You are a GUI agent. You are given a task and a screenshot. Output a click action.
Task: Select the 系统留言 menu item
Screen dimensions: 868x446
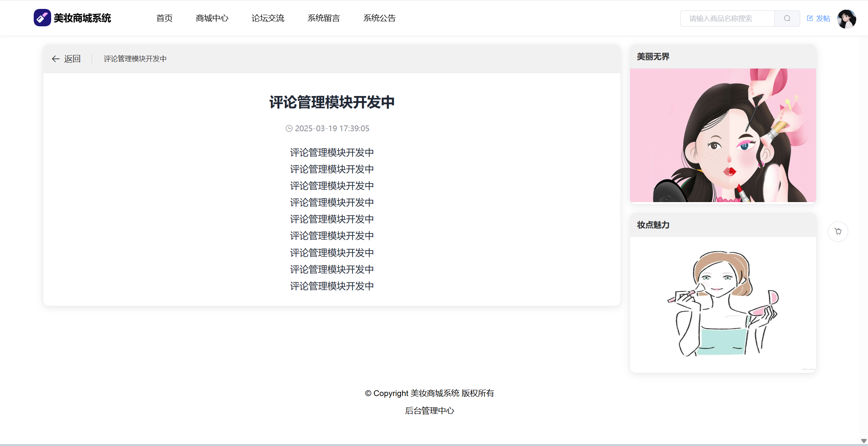(x=324, y=18)
